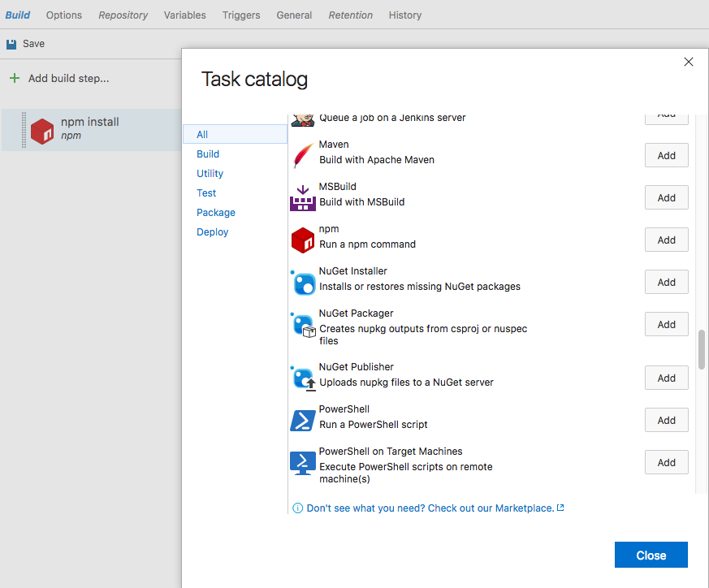Select the npm install build step icon
Viewport: 709px width, 588px height.
[x=42, y=132]
